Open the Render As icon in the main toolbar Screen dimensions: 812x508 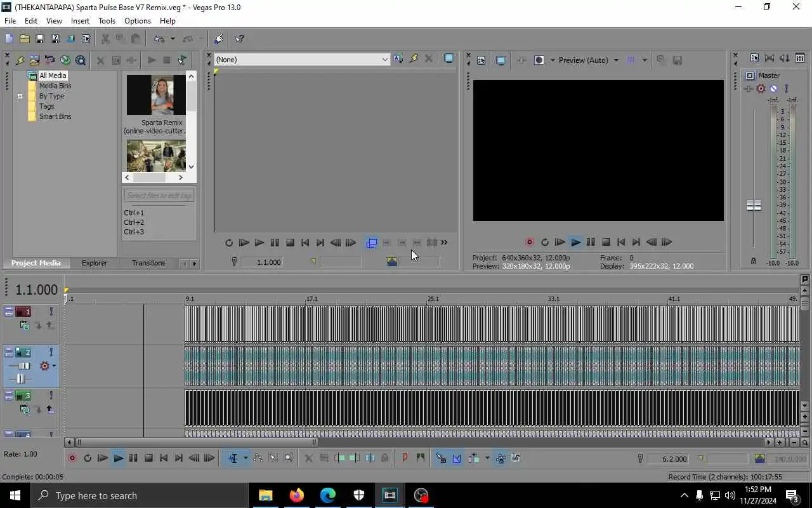70,39
